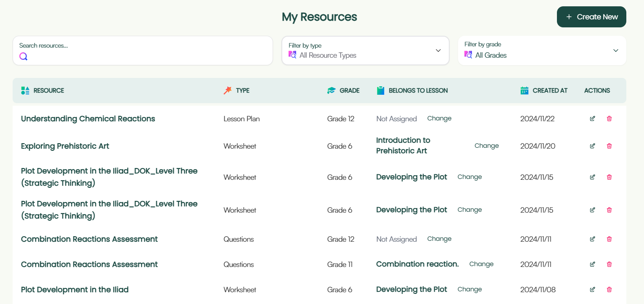Click the Lesson Plan type cell
This screenshot has height=304, width=644.
pyautogui.click(x=241, y=119)
